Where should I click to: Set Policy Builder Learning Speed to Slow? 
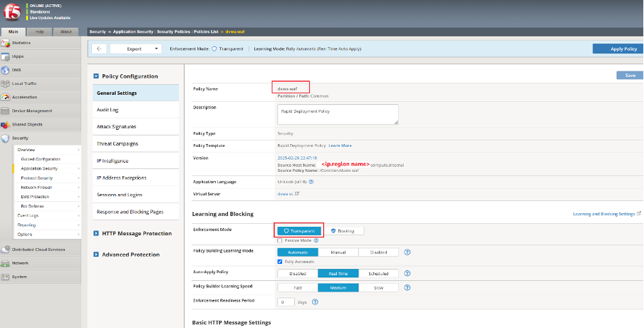378,287
